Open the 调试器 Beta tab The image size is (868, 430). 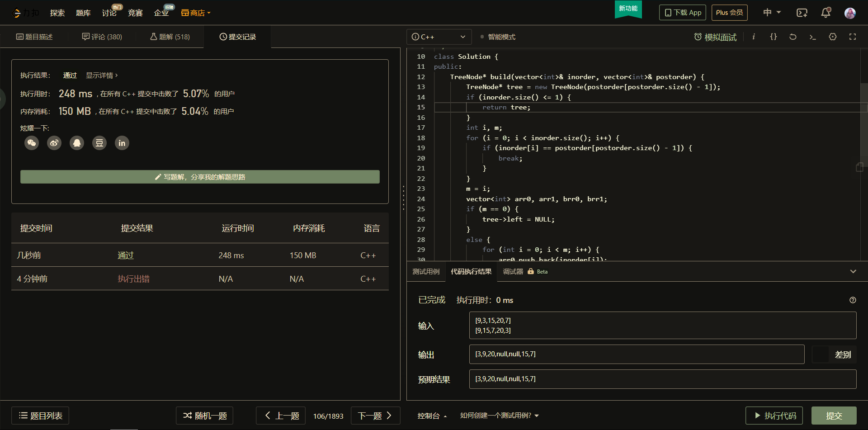pyautogui.click(x=525, y=271)
